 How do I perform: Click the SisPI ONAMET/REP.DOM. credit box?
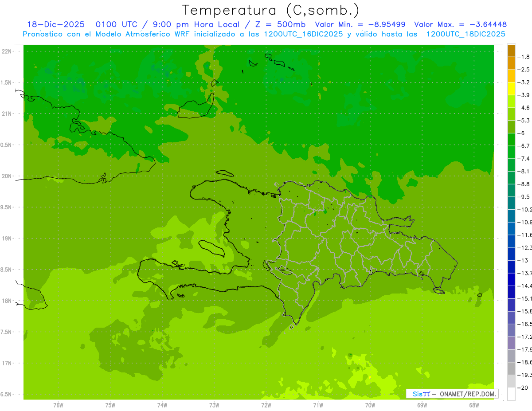click(x=452, y=394)
